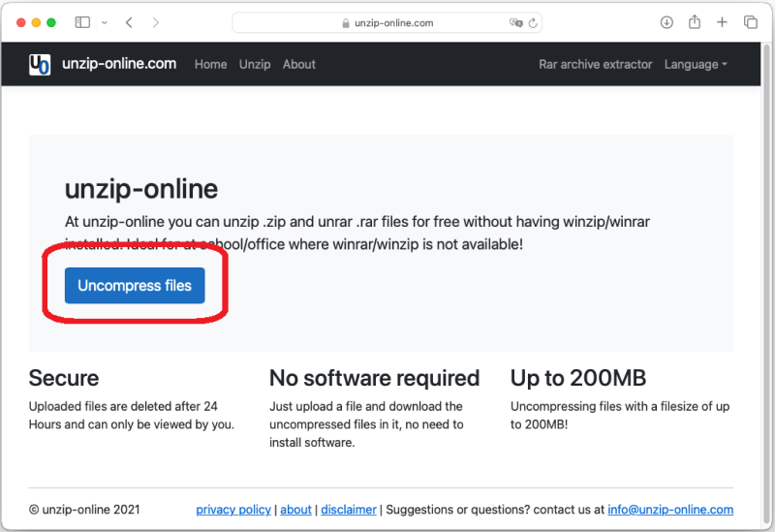The image size is (775, 532).
Task: Open the privacy policy link
Action: pos(233,510)
